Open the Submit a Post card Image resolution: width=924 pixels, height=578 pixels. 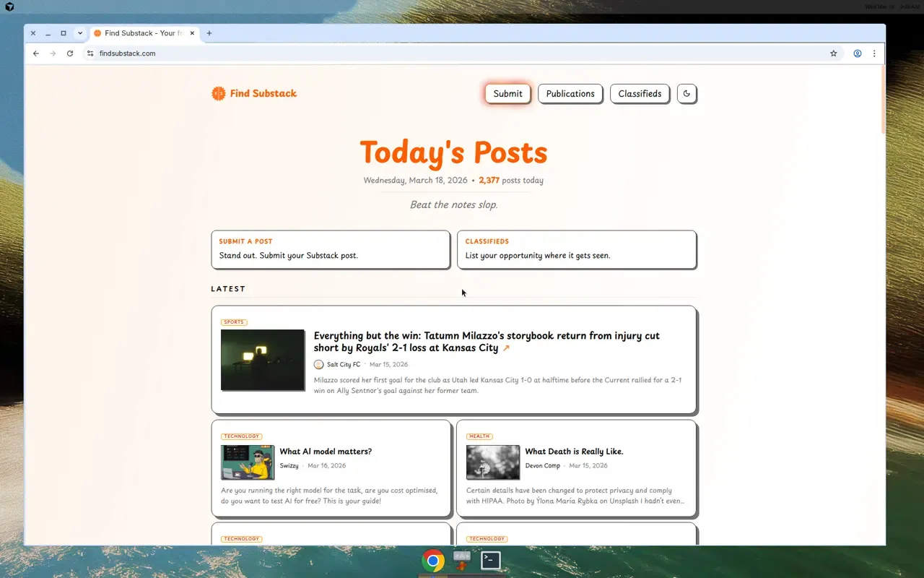(x=330, y=249)
